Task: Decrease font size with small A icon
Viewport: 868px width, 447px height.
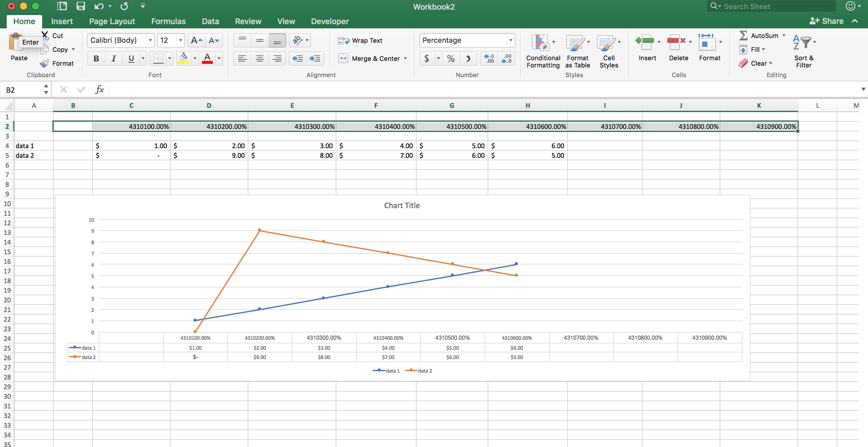Action: (x=214, y=40)
